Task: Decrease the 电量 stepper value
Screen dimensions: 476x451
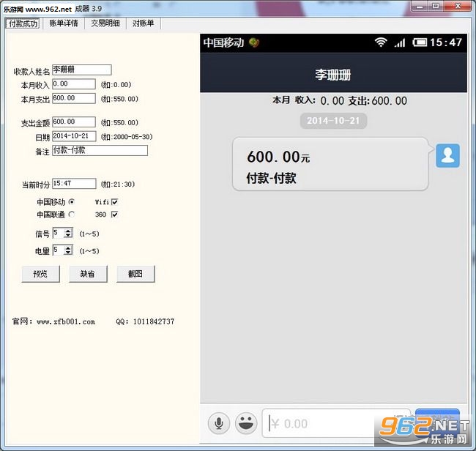Action: click(68, 253)
